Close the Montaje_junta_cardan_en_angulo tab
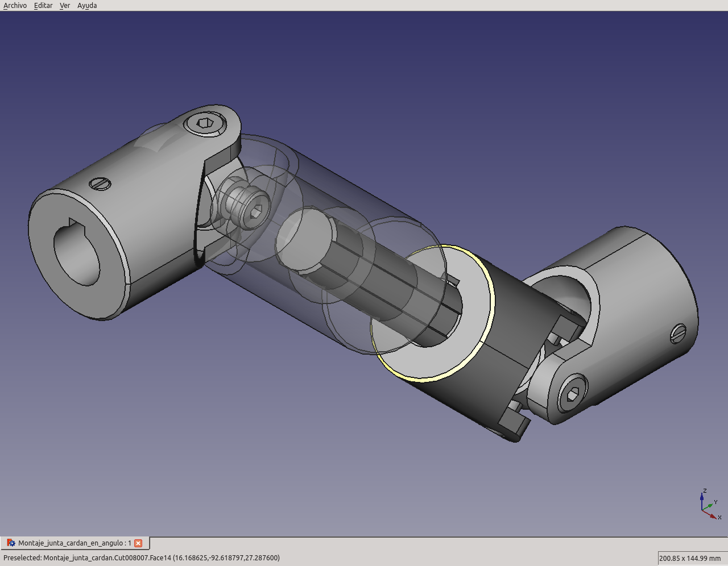Image resolution: width=728 pixels, height=566 pixels. (x=138, y=543)
